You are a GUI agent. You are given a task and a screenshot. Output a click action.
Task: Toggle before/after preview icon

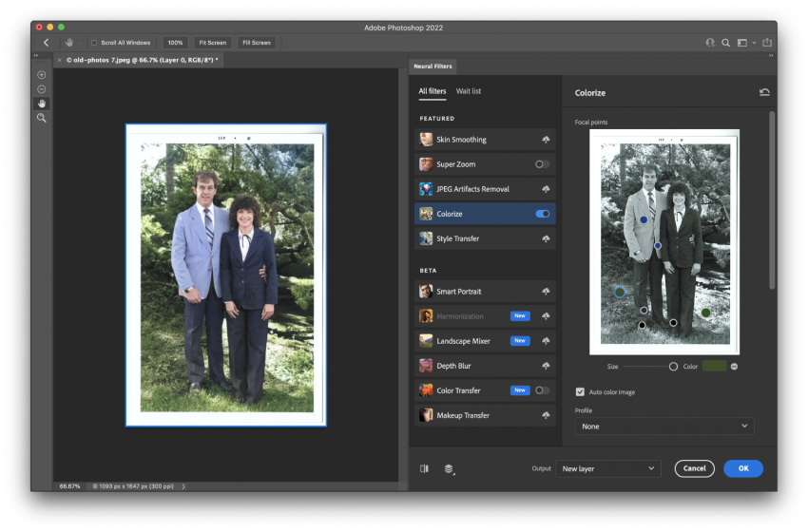pos(424,468)
